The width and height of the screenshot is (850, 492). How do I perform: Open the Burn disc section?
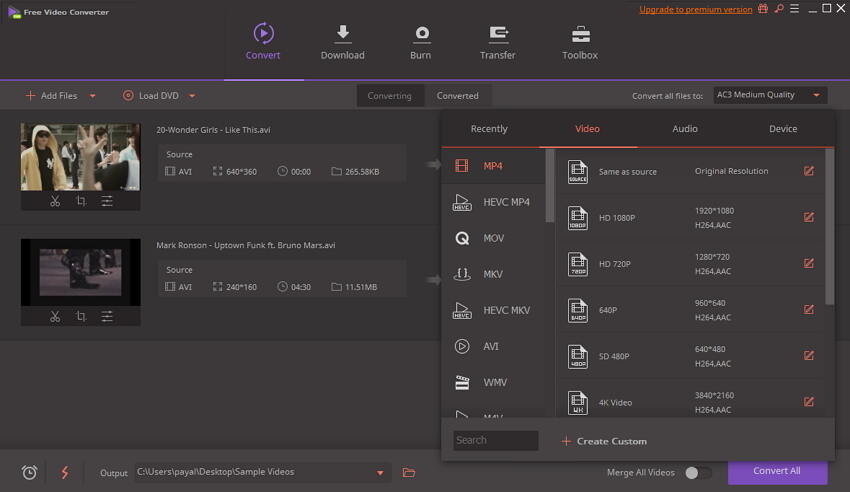421,34
